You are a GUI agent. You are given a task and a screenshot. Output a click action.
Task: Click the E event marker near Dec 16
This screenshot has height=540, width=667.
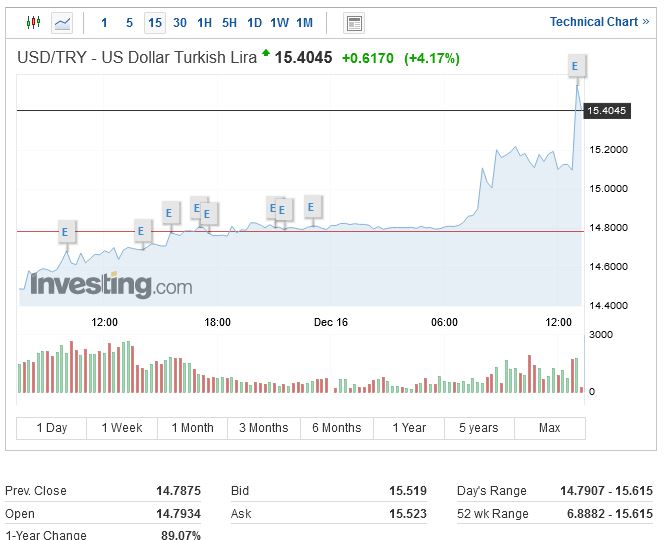[311, 207]
